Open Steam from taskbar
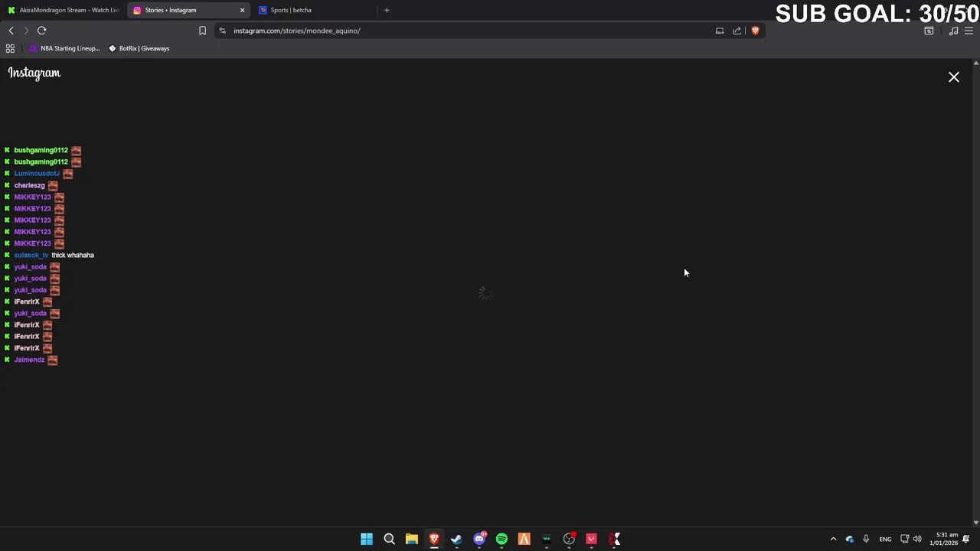 pyautogui.click(x=456, y=539)
